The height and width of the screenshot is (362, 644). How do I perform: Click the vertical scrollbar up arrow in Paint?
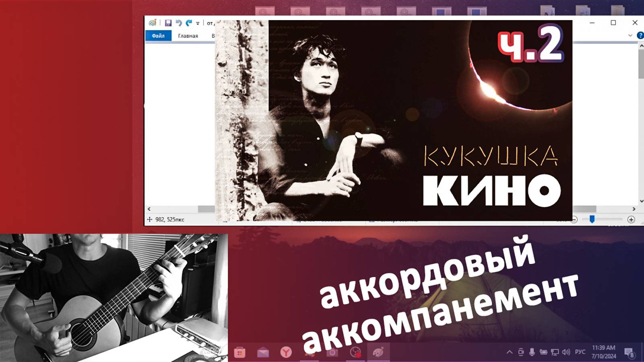(x=641, y=46)
